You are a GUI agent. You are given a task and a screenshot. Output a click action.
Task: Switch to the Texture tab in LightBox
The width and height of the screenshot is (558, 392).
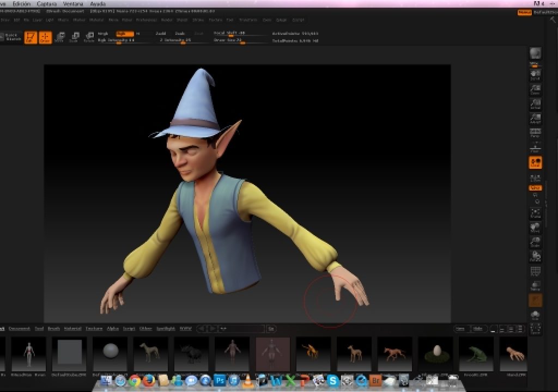(x=94, y=329)
